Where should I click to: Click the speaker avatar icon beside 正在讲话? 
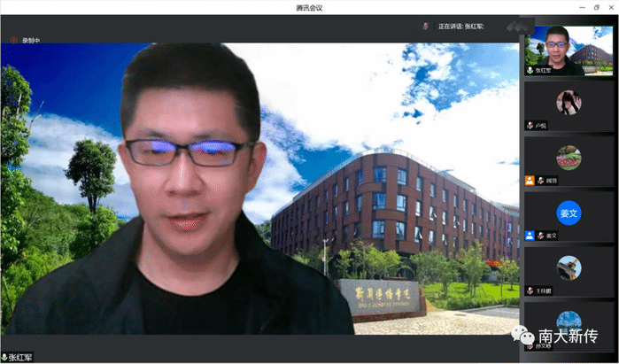[426, 26]
